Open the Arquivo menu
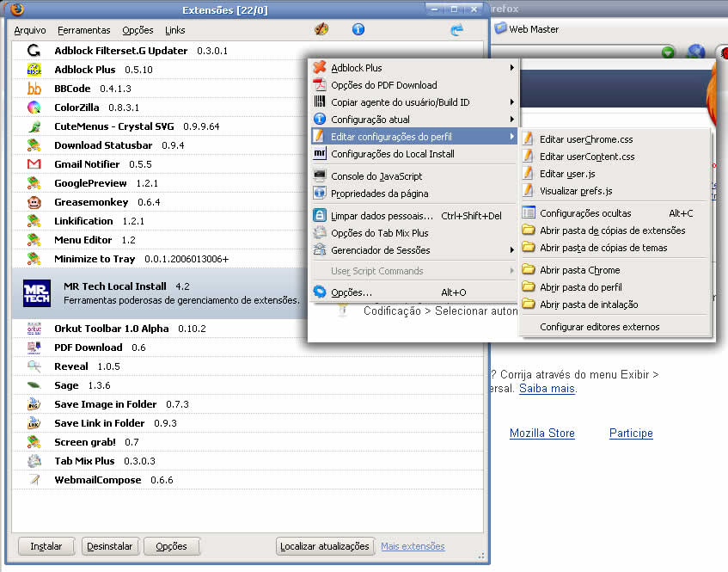The height and width of the screenshot is (572, 728). [30, 30]
